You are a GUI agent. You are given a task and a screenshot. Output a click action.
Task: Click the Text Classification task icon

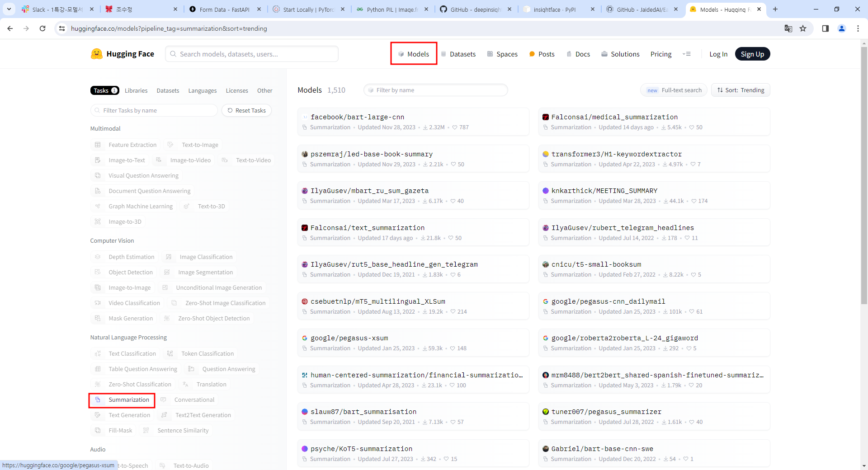coord(98,353)
